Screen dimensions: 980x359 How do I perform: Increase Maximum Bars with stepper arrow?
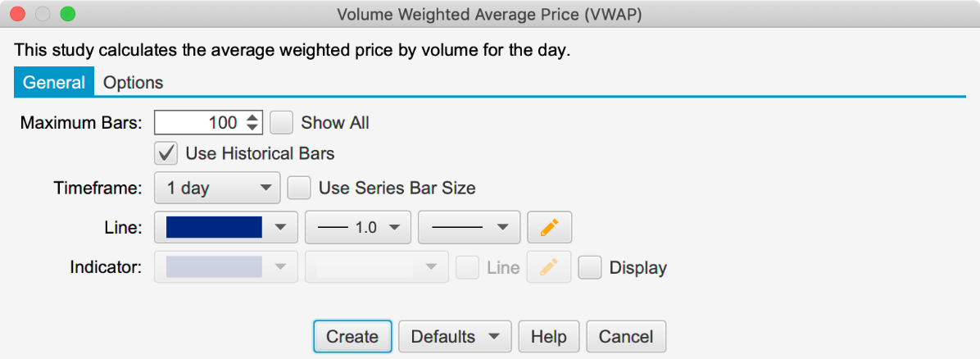252,118
